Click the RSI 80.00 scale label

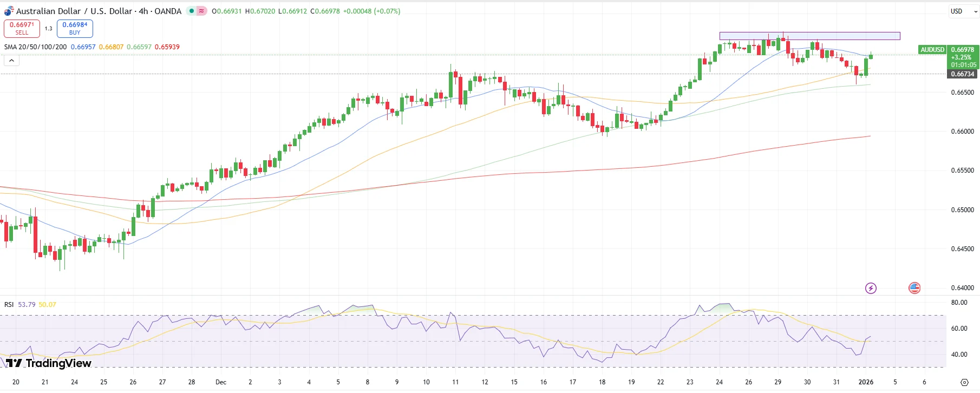click(x=959, y=303)
